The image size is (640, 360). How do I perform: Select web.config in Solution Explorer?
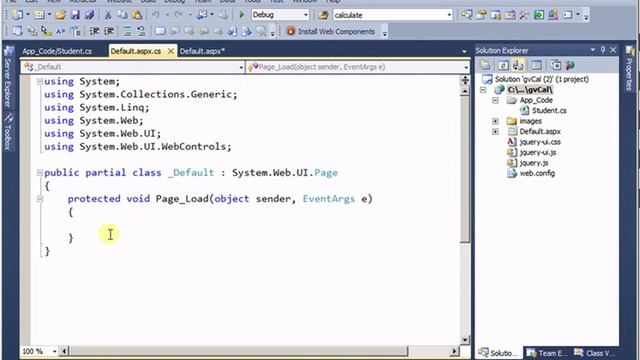coord(537,173)
